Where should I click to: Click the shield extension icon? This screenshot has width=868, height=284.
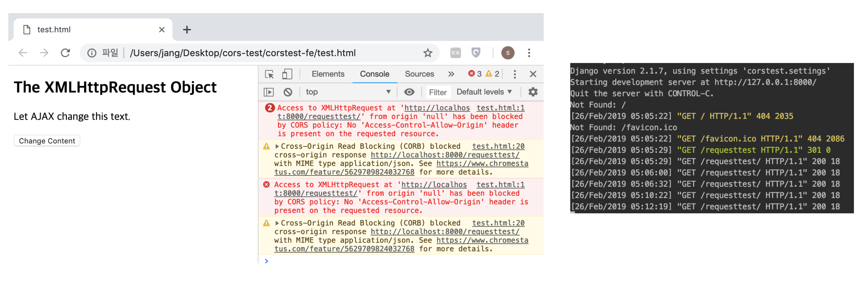tap(476, 53)
